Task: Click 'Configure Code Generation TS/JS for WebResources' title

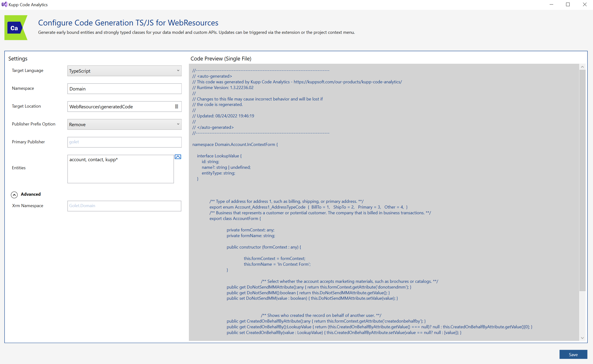Action: point(128,23)
